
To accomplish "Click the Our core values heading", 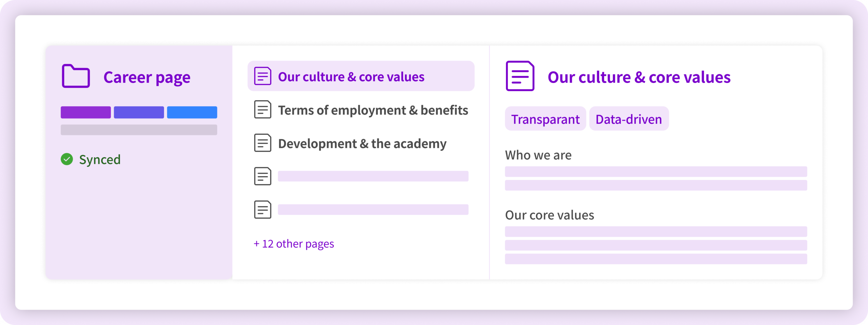I will [x=549, y=215].
